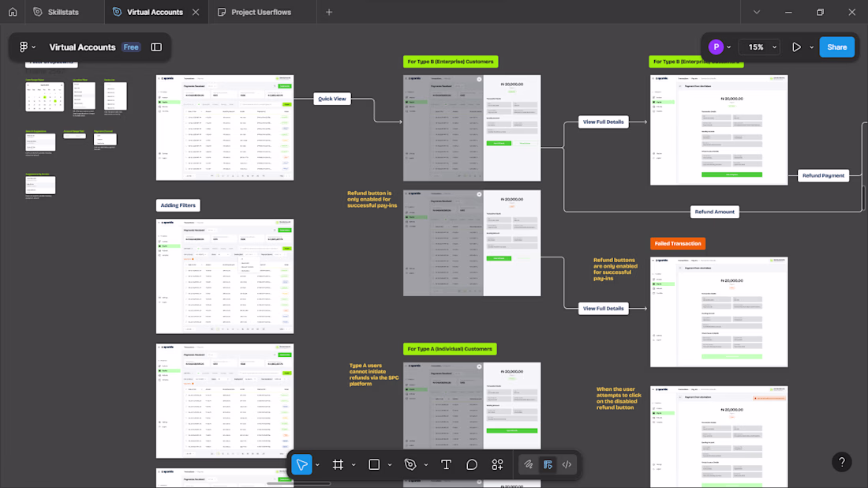
Task: Select the Comment tool
Action: 472,465
